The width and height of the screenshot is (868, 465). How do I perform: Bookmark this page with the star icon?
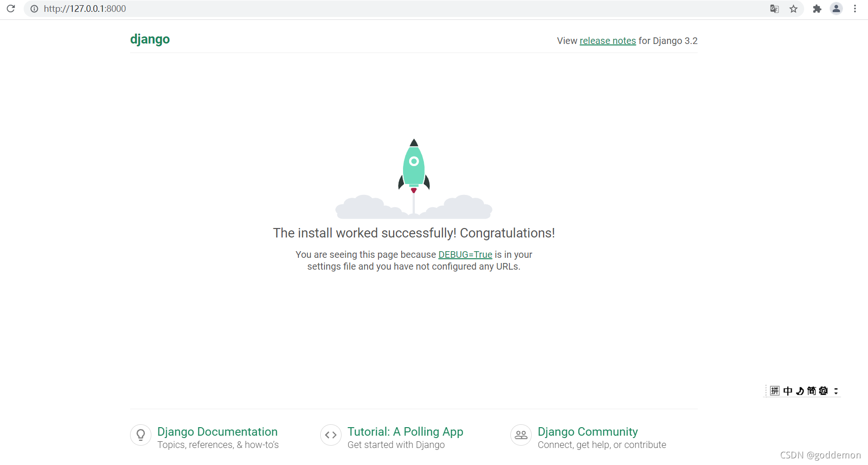(x=793, y=9)
